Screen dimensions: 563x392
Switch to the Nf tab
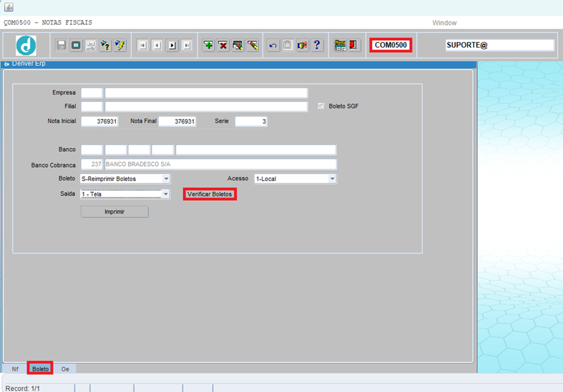click(15, 369)
